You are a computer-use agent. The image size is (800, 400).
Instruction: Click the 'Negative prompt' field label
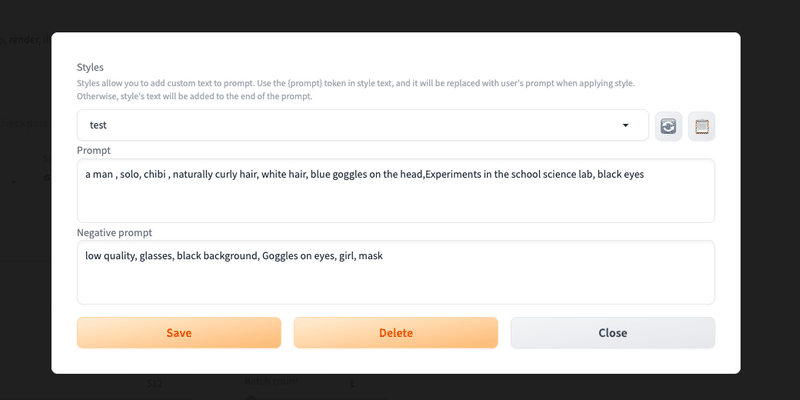pyautogui.click(x=115, y=232)
